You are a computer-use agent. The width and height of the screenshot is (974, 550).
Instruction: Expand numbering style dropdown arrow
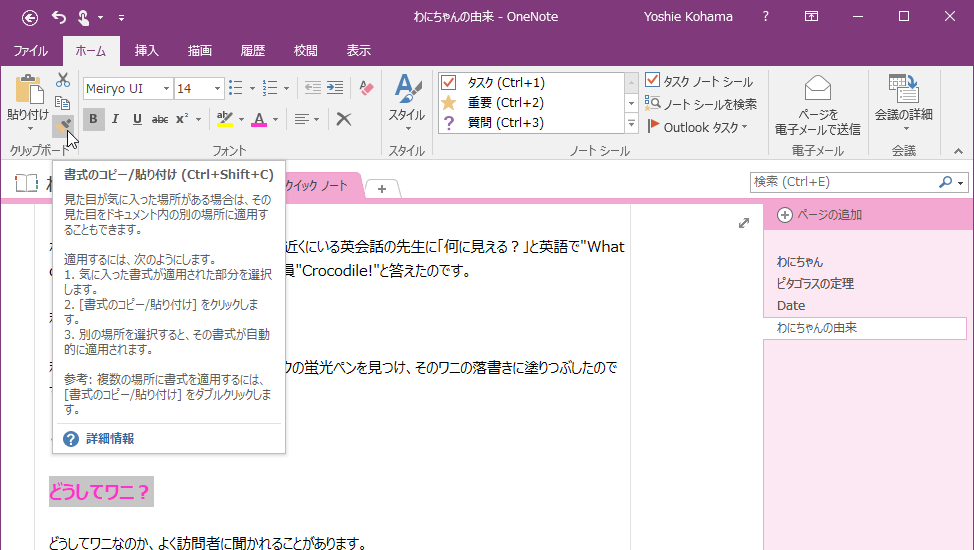pos(286,88)
